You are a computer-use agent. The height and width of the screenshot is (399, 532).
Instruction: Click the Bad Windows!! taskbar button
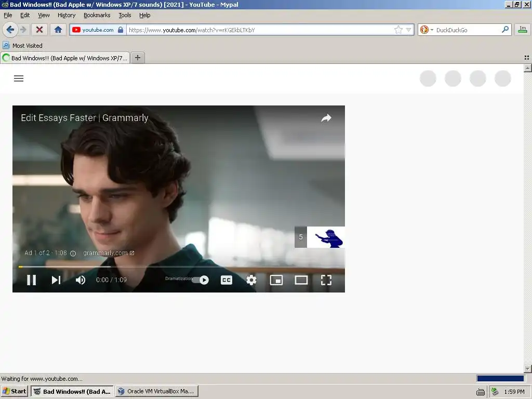(72, 391)
